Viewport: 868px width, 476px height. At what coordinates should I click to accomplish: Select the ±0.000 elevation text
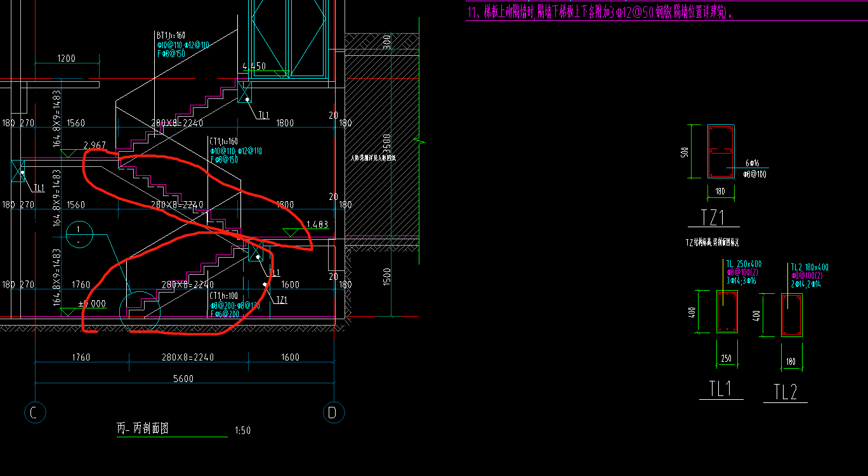pyautogui.click(x=92, y=304)
